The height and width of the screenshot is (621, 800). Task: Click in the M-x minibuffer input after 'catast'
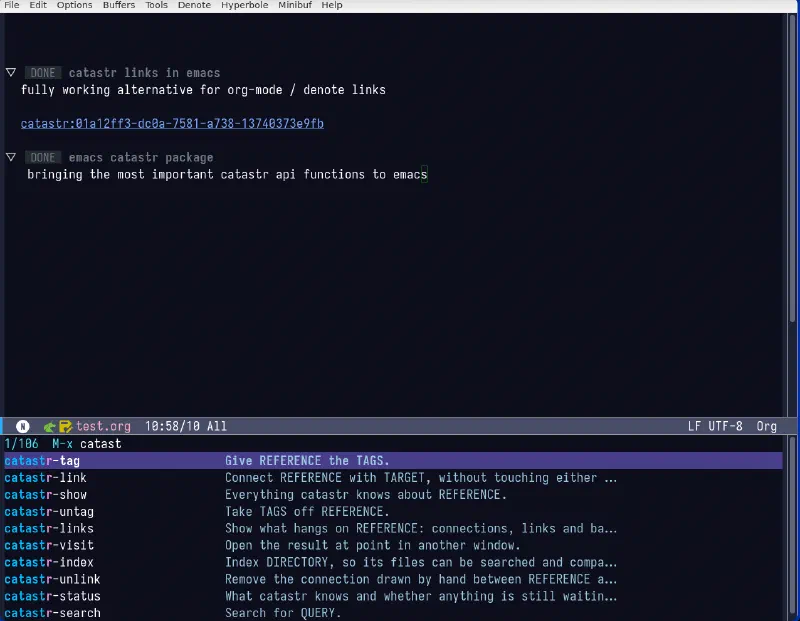point(124,443)
